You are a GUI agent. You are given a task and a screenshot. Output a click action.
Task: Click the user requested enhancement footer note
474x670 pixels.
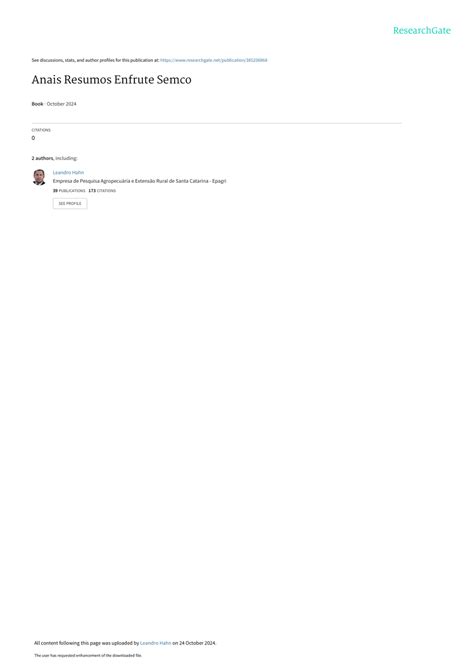pos(88,655)
